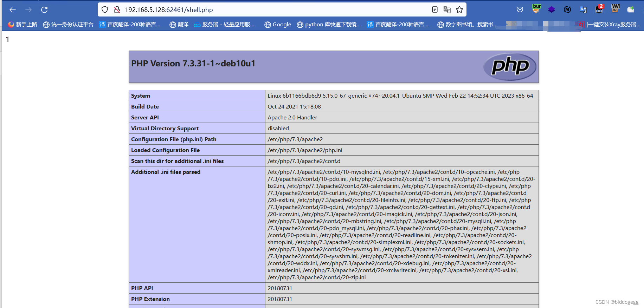Click the Linux 6b1166bdb6d9 system value
Screen dimensions: 644x308
[x=400, y=96]
